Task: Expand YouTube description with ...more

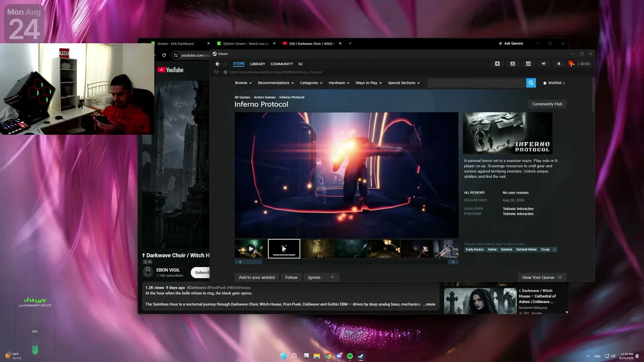Action: coord(429,304)
